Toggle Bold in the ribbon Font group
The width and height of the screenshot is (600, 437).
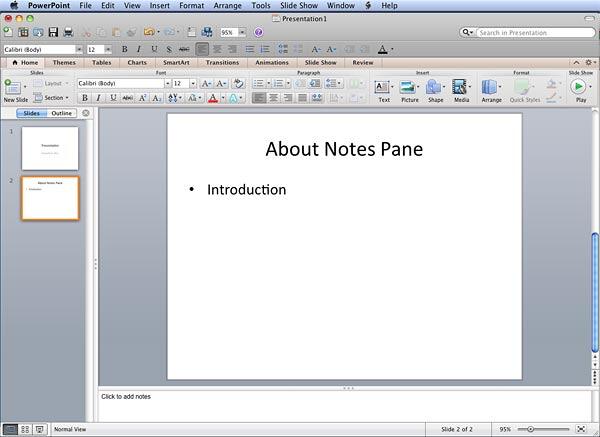pos(85,98)
